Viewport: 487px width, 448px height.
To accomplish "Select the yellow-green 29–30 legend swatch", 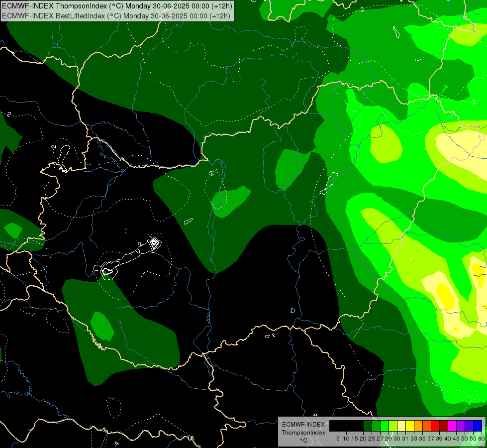I will pos(392,426).
